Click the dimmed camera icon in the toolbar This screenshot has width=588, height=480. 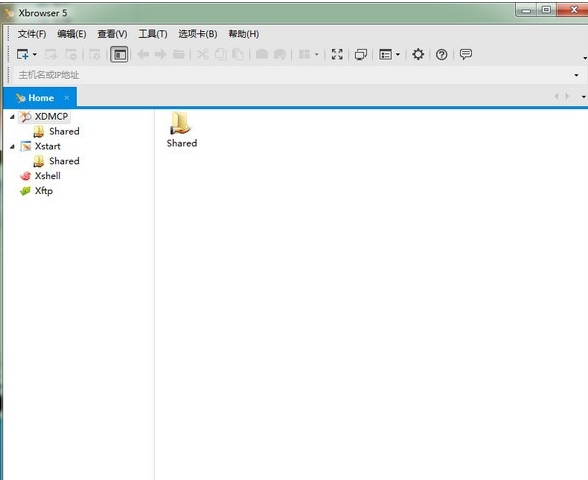[262, 54]
